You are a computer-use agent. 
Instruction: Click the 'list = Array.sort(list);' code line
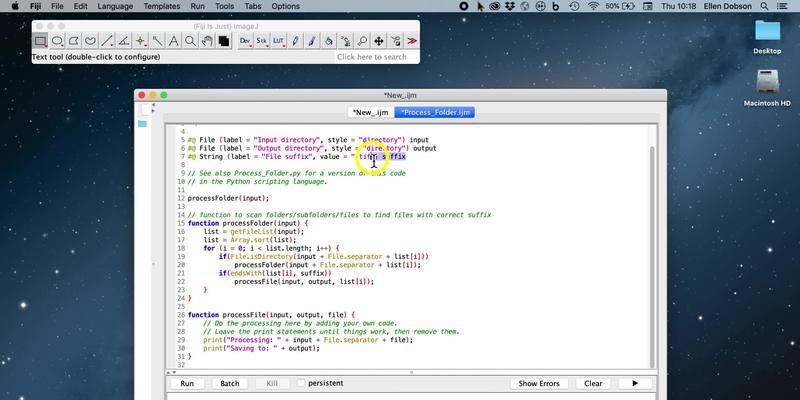click(249, 240)
